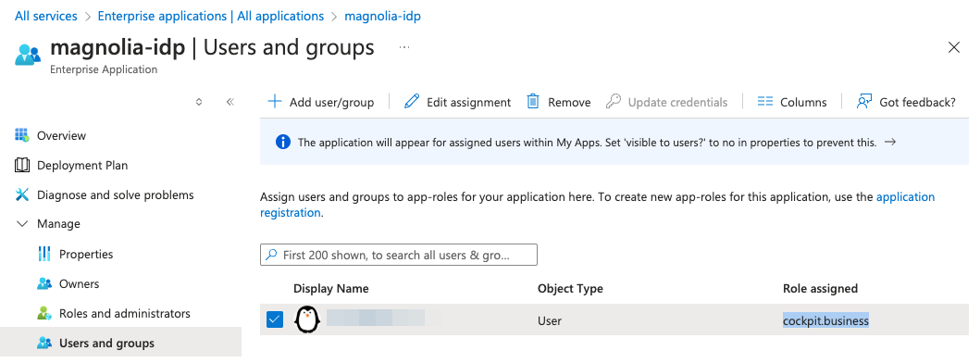Click the blurred user display name
The image size is (980, 363).
pos(384,318)
